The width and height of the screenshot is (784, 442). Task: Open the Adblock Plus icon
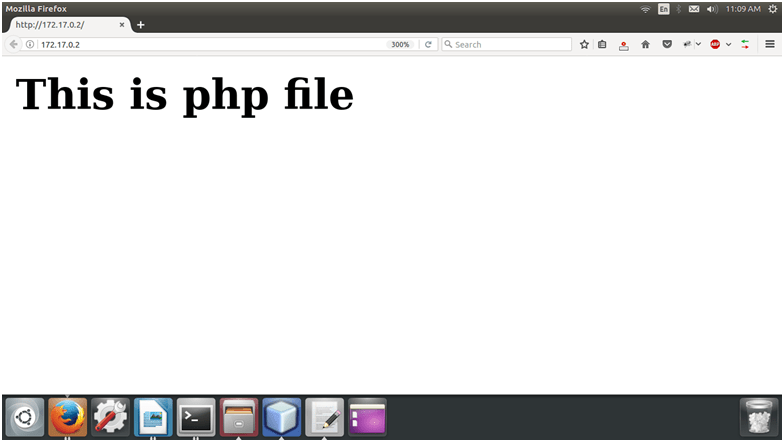(x=715, y=44)
